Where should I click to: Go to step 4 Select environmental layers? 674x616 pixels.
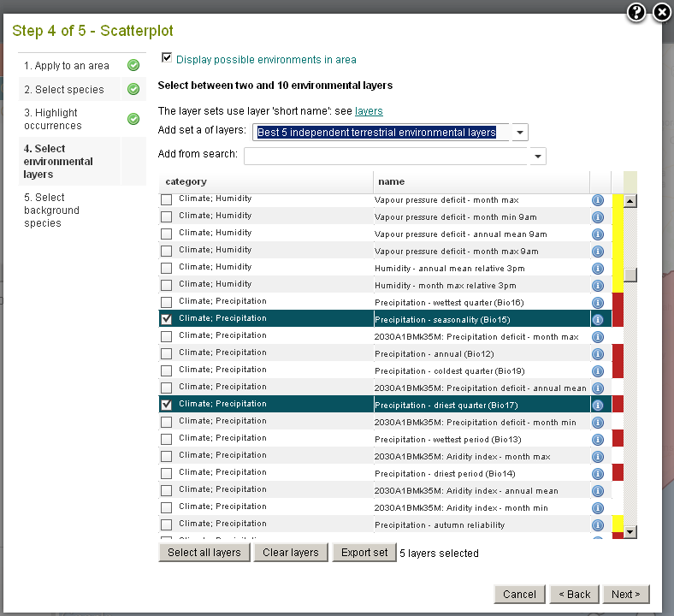[58, 161]
